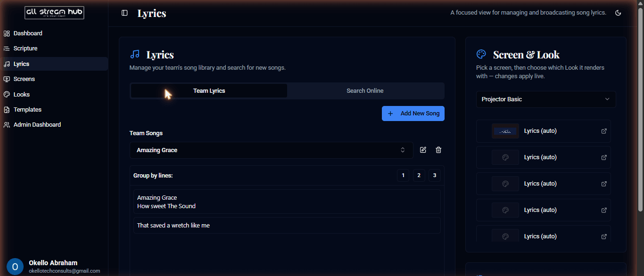This screenshot has height=276, width=644.
Task: Select the 'That saved a wretch like me' lyric block
Action: click(287, 225)
